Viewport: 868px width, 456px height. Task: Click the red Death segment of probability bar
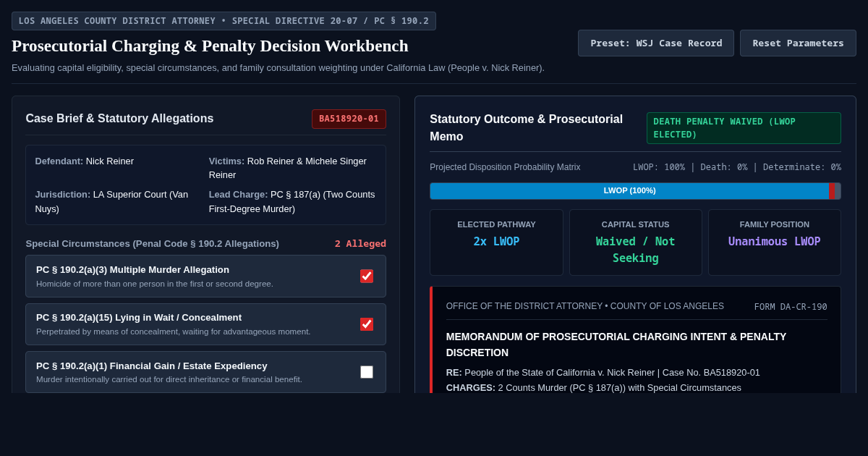coord(832,191)
